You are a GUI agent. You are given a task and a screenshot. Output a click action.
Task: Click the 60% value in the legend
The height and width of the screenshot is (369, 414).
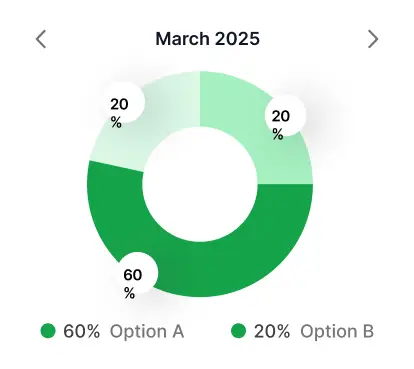click(x=82, y=331)
